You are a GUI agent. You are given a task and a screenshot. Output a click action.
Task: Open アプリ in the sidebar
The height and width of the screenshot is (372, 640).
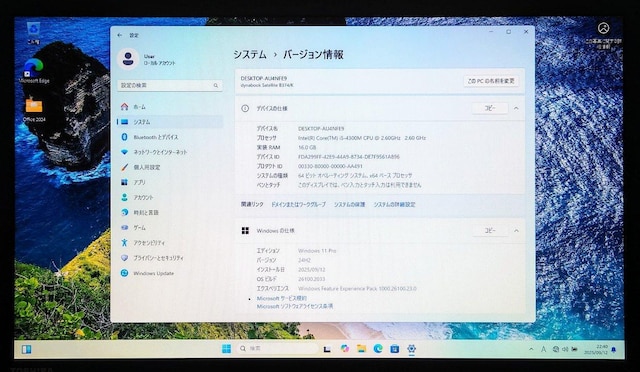(x=170, y=182)
